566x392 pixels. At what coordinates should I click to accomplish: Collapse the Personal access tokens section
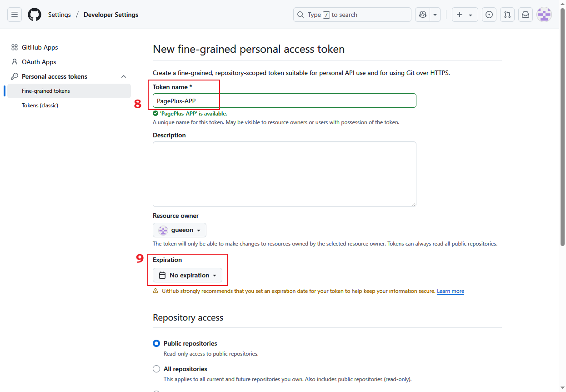pos(124,76)
